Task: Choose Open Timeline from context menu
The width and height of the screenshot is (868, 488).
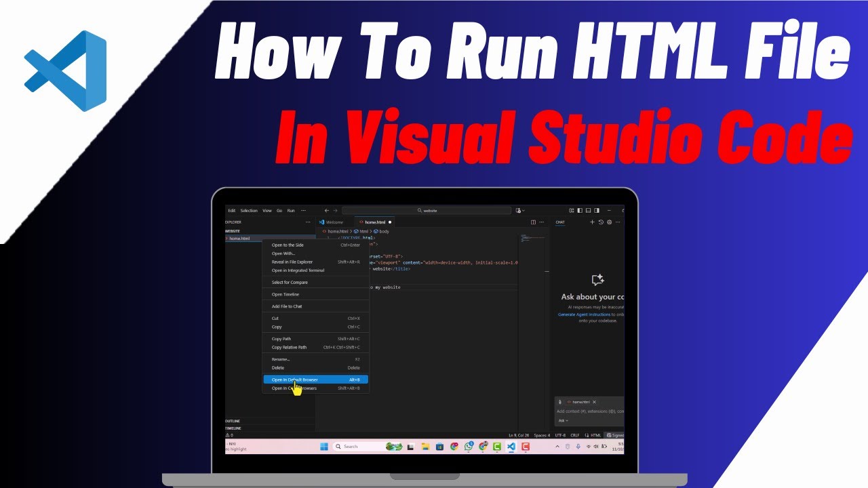Action: pyautogui.click(x=315, y=294)
